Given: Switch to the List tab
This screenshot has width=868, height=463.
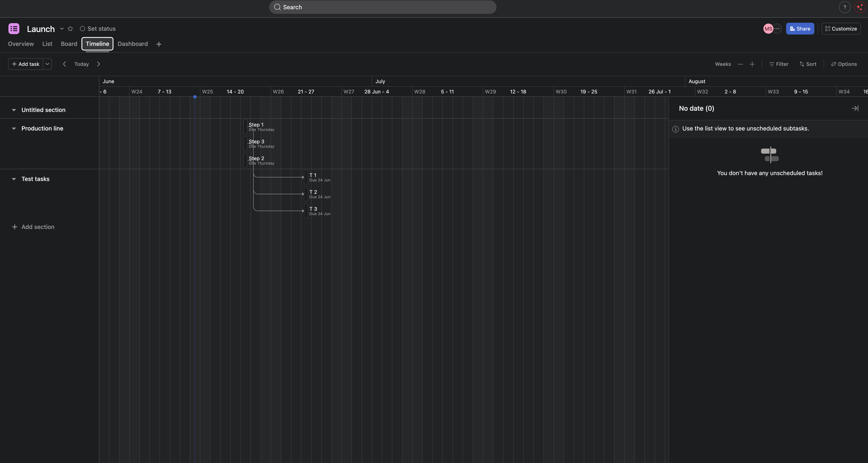Looking at the screenshot, I should coord(47,44).
